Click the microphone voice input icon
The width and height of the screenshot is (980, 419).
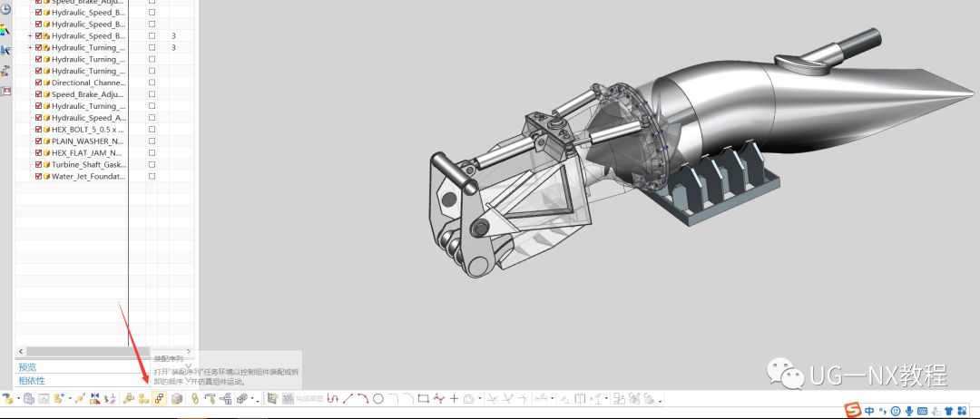(x=909, y=410)
